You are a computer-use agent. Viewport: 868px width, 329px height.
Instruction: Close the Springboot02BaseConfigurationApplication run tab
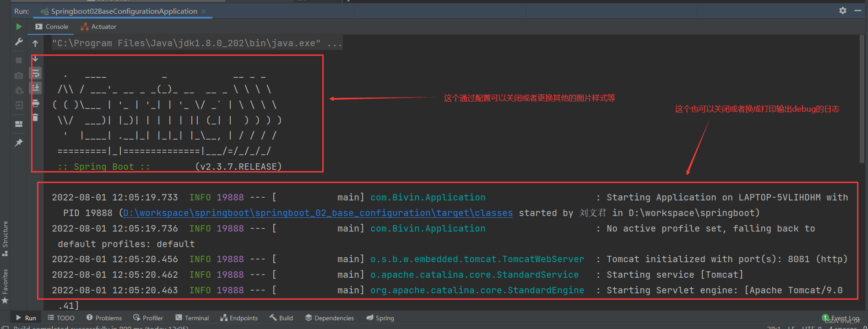click(204, 11)
